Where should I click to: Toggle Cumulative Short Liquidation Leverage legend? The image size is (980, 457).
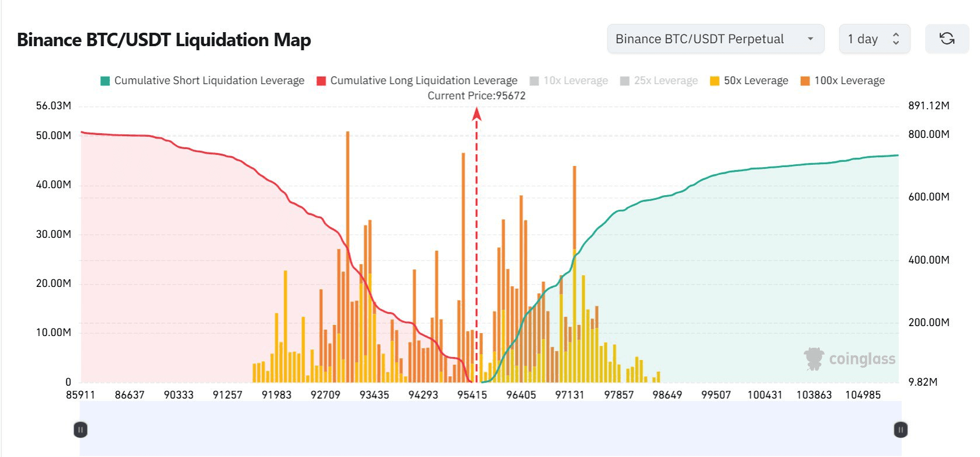point(203,81)
